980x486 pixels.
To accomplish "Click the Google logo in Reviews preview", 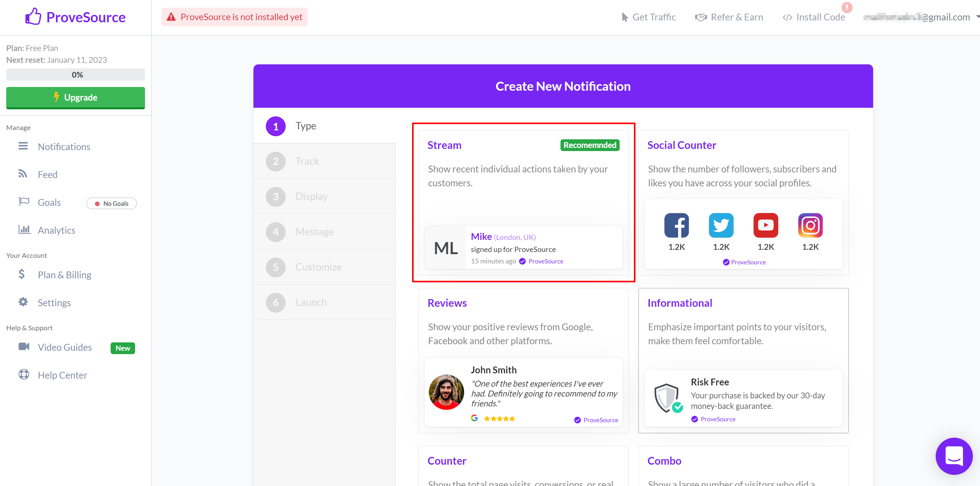I will [x=474, y=418].
